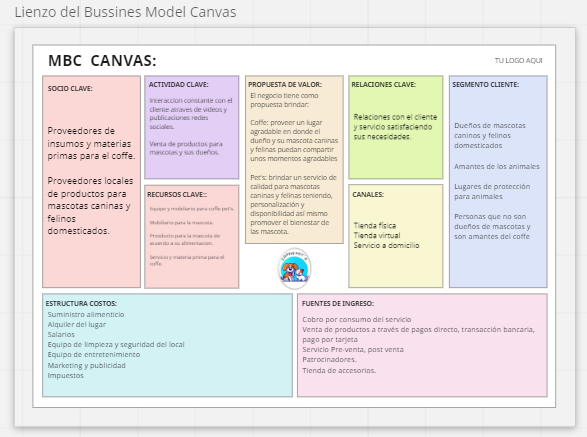Select paragraph starting 'Pet's: brindar un servicio'

click(294, 204)
